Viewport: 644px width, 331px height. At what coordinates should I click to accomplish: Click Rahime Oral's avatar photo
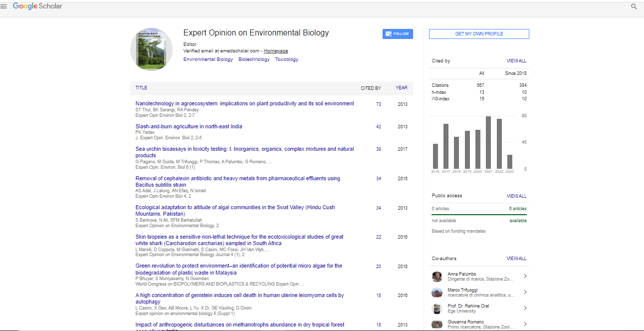437,309
